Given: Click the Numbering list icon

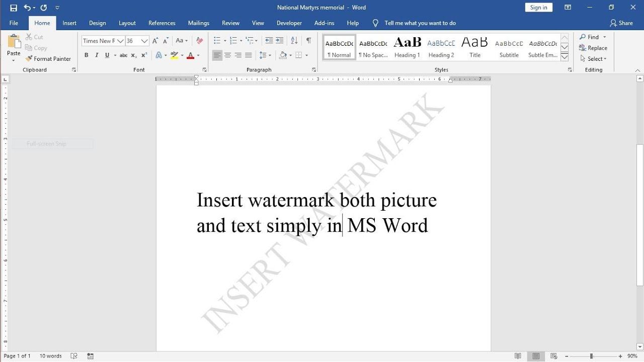Looking at the screenshot, I should click(x=233, y=41).
